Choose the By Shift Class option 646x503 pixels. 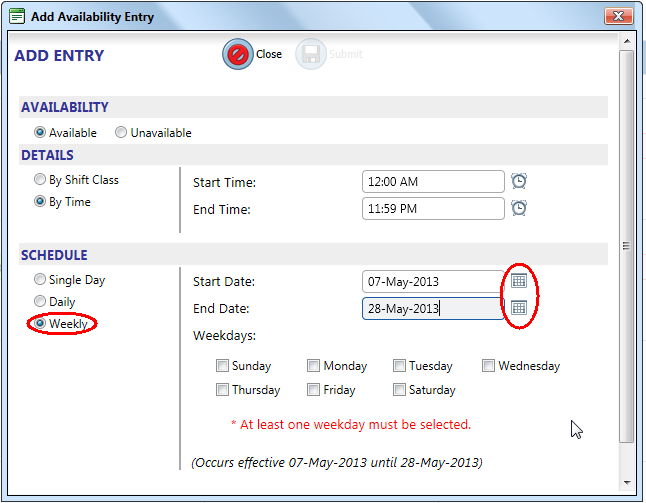40,180
